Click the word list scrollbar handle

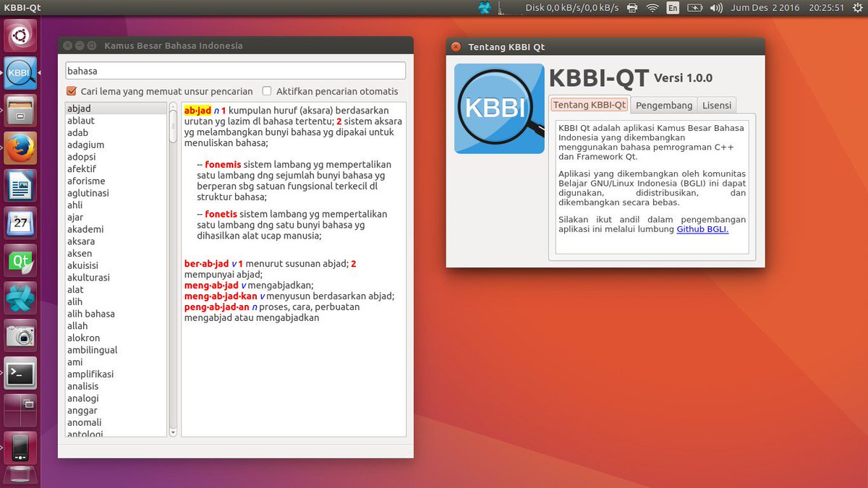pyautogui.click(x=173, y=127)
